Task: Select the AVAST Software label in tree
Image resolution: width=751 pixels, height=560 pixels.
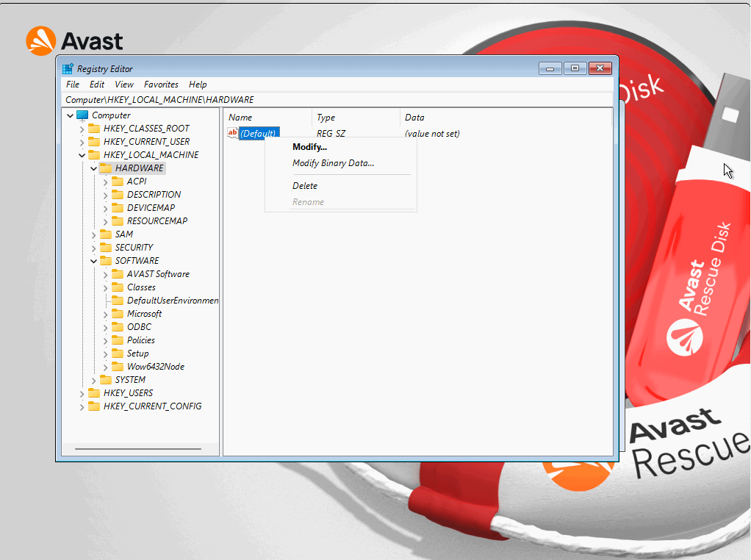Action: tap(158, 274)
